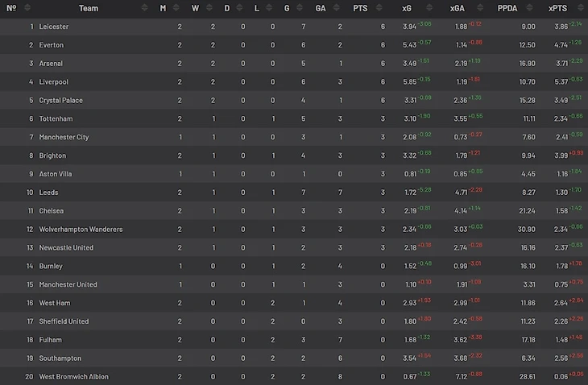The image size is (588, 385).
Task: Open the Sheffield United team link
Action: (64, 321)
